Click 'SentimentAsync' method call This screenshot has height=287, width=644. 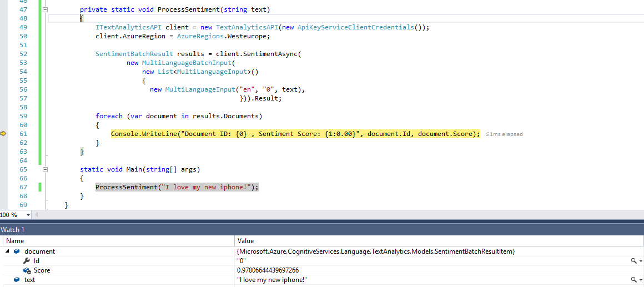click(271, 54)
